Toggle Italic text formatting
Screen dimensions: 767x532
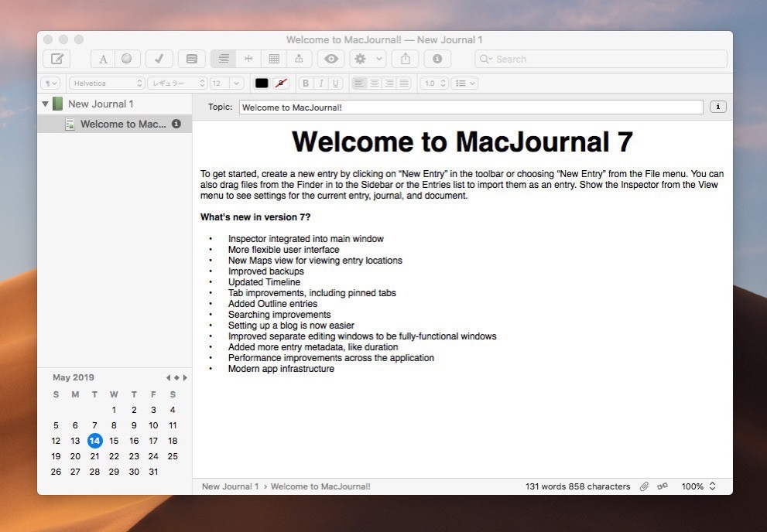pyautogui.click(x=320, y=83)
